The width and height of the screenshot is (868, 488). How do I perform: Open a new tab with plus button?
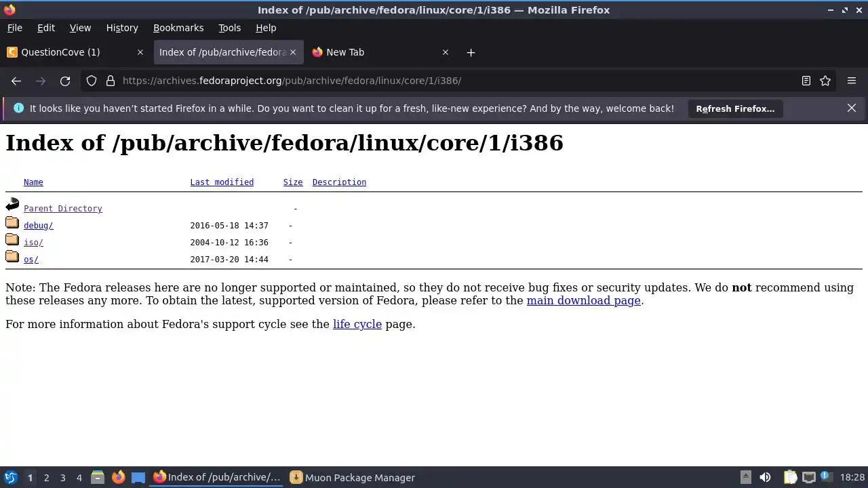[x=471, y=52]
